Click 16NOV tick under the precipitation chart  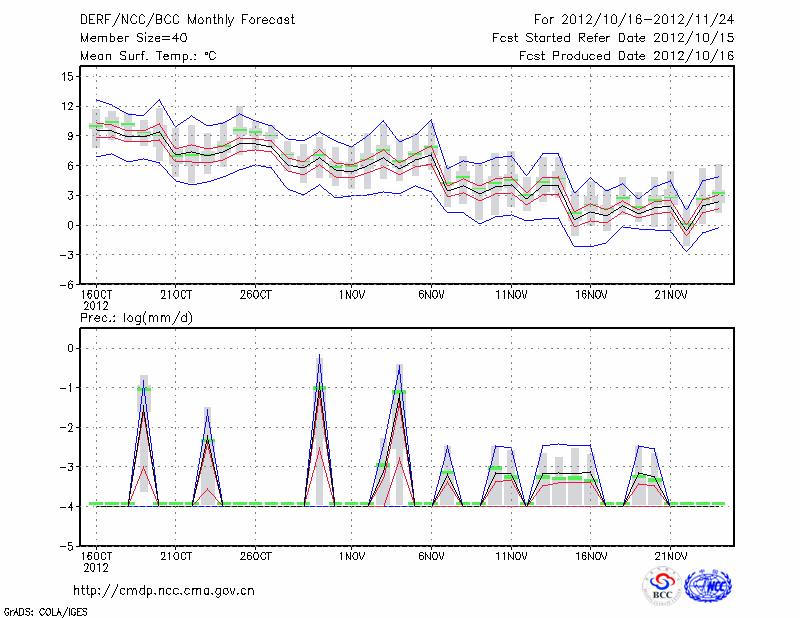click(x=590, y=556)
